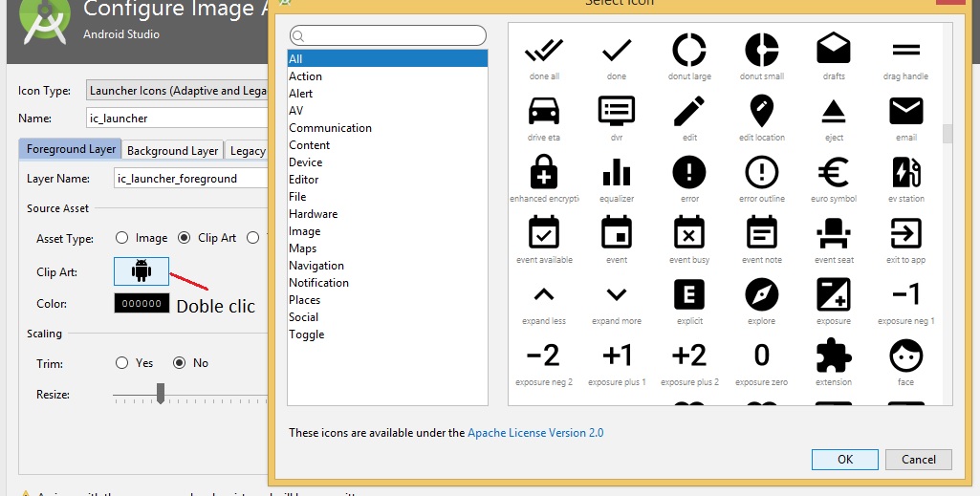Open the Apache License Version 2.0 link
Screen dimensions: 980x496
pyautogui.click(x=535, y=433)
